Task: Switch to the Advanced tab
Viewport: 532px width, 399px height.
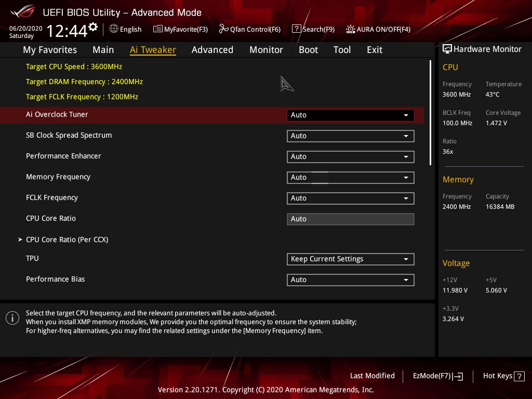Action: click(212, 50)
